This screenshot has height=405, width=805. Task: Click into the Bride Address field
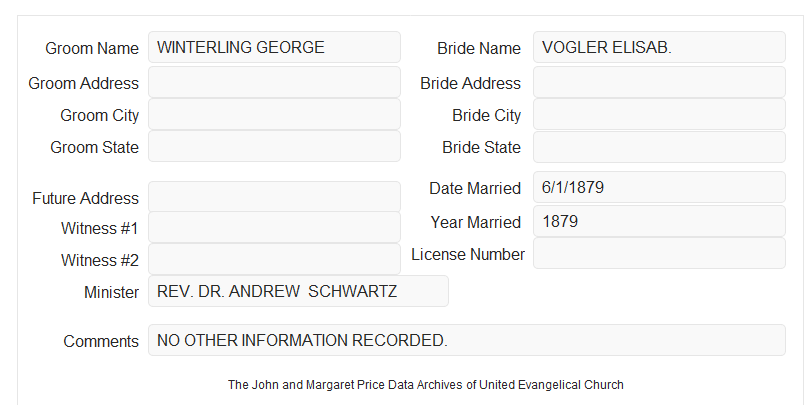(x=659, y=82)
